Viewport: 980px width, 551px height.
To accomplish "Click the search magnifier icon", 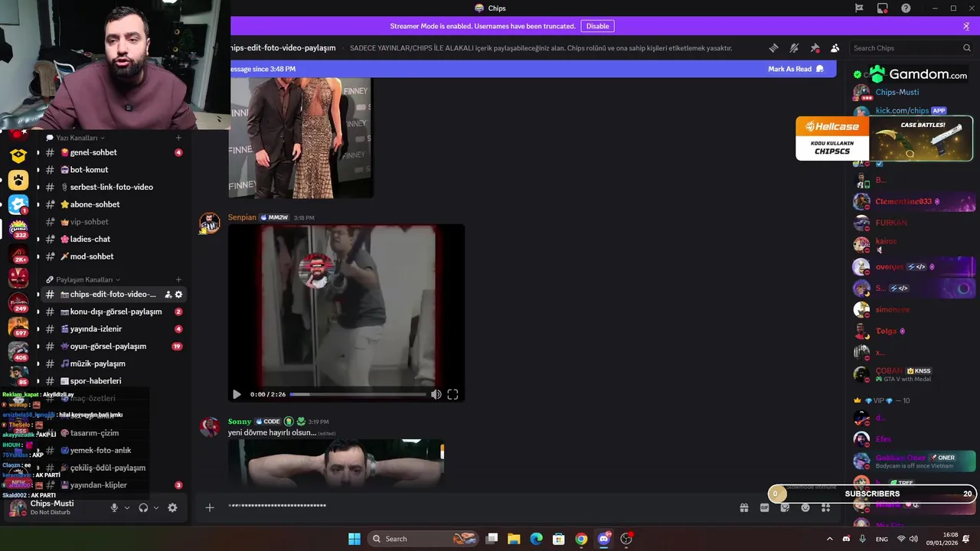I will [967, 48].
